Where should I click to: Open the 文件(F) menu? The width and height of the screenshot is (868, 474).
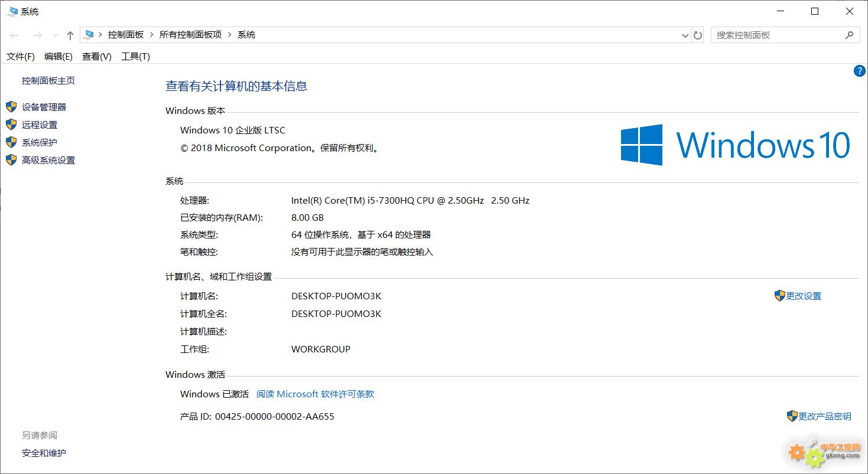21,57
